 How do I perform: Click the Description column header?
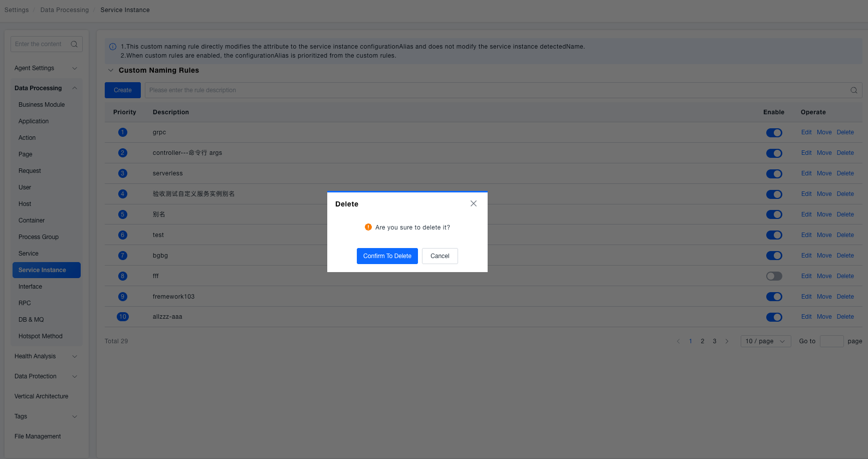point(171,112)
